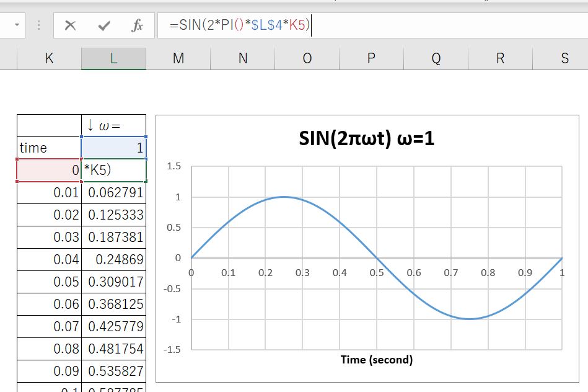Image resolution: width=588 pixels, height=392 pixels.
Task: Click the 'Time (second)' axis title
Action: click(377, 360)
